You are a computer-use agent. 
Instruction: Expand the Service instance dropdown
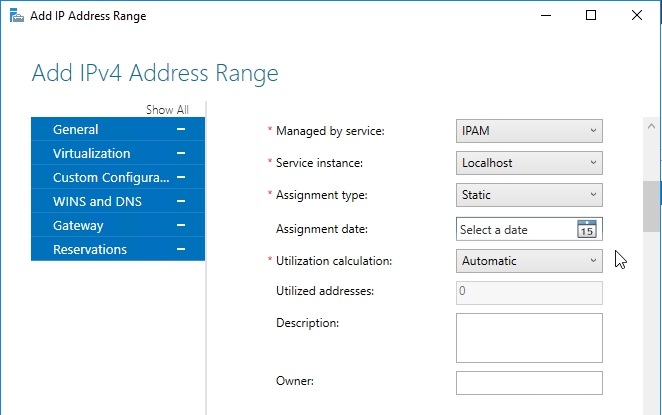click(529, 162)
